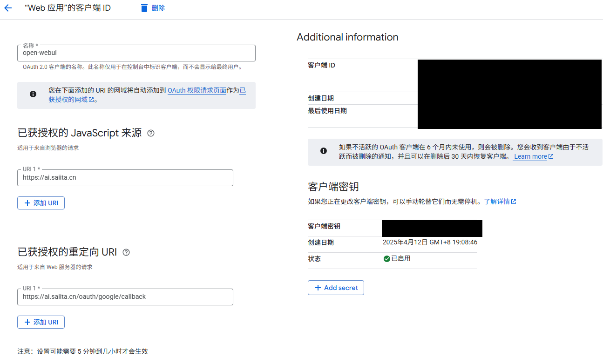Click the 了解详情 link

click(x=497, y=201)
